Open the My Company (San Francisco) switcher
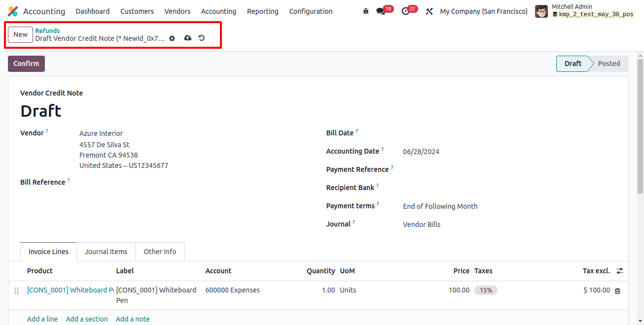 pyautogui.click(x=484, y=11)
